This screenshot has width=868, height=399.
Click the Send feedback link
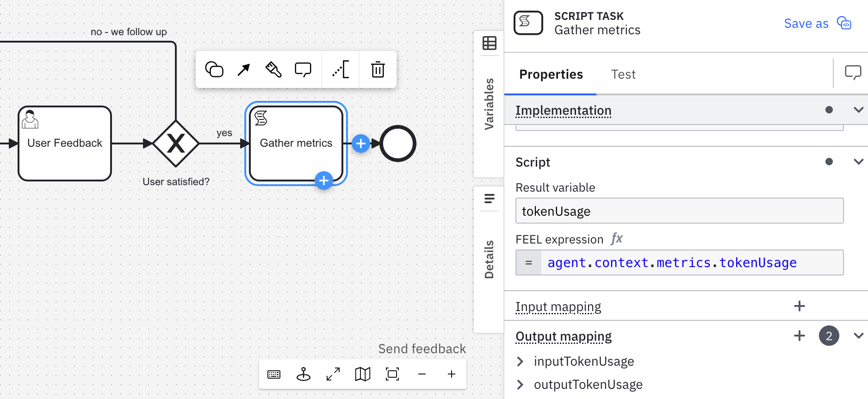click(422, 349)
